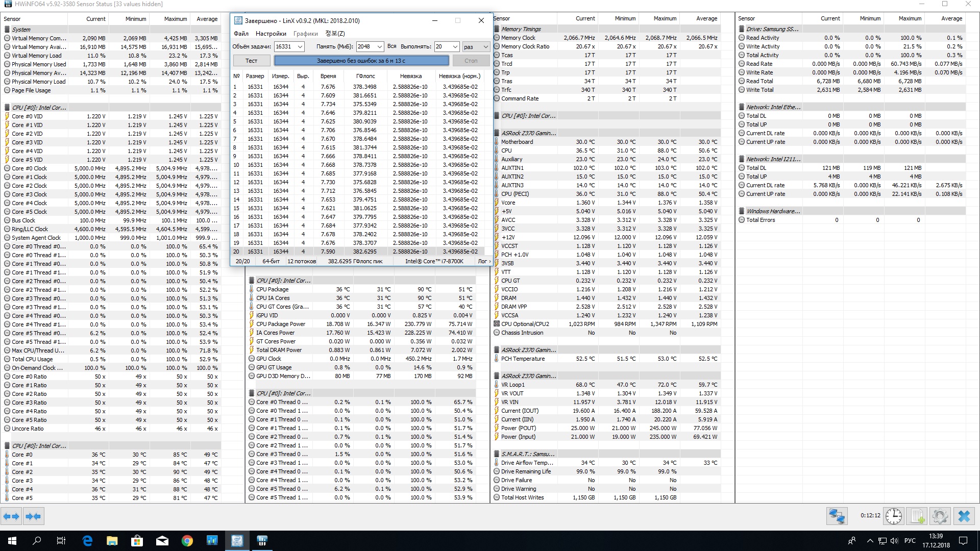Reset sensor timing with the clock icon
This screenshot has width=980, height=551.
pyautogui.click(x=893, y=516)
